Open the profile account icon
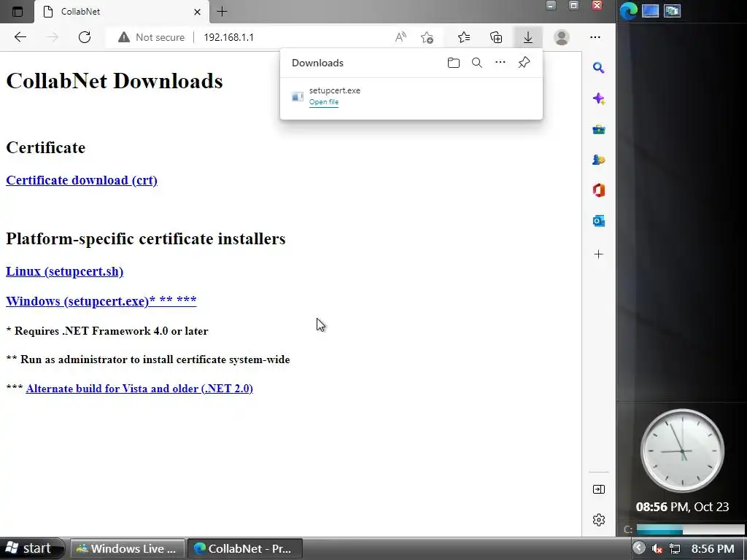The height and width of the screenshot is (560, 747). click(562, 37)
